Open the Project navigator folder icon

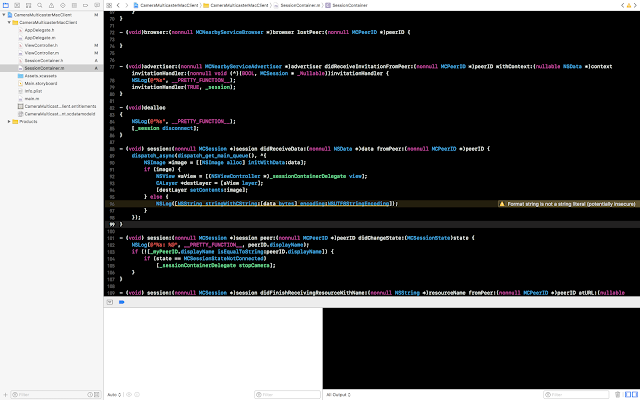pos(6,5)
